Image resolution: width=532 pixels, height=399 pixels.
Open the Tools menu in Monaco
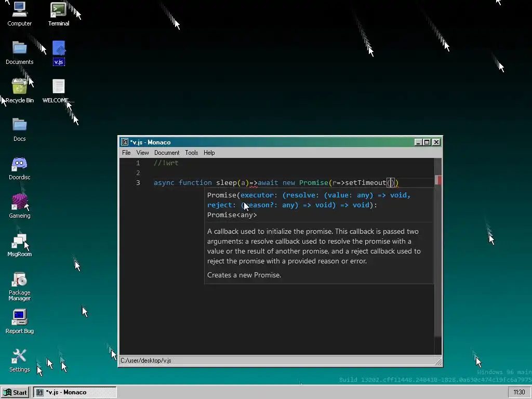click(191, 153)
